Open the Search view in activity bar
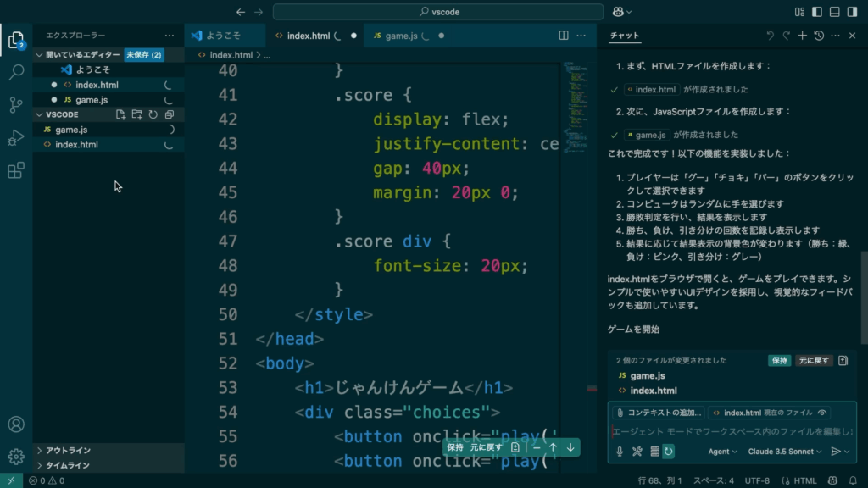868x488 pixels. coord(15,72)
